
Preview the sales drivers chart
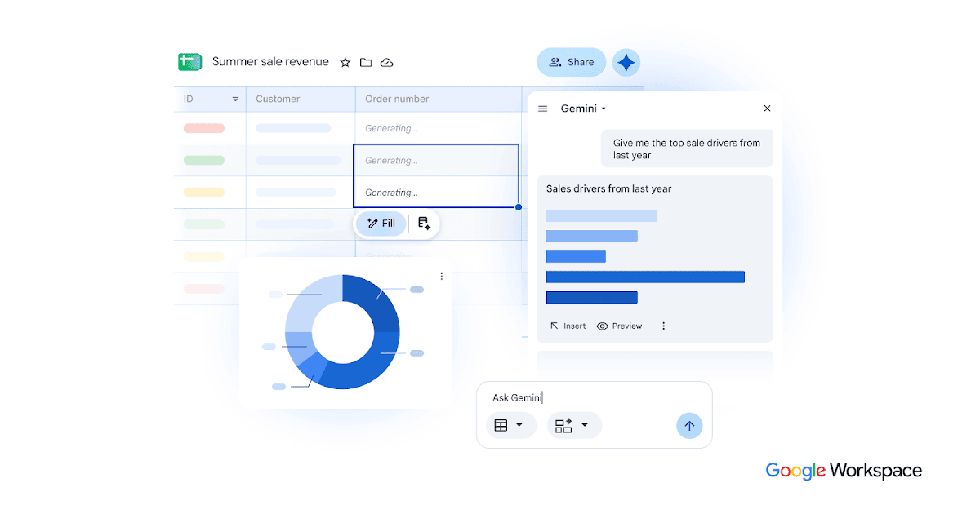click(619, 326)
